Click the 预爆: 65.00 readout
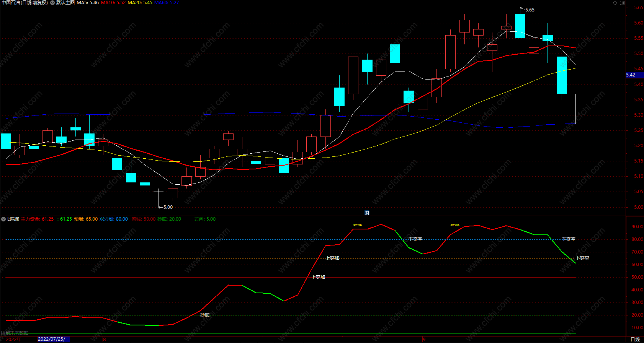The height and width of the screenshot is (343, 644). click(x=86, y=219)
